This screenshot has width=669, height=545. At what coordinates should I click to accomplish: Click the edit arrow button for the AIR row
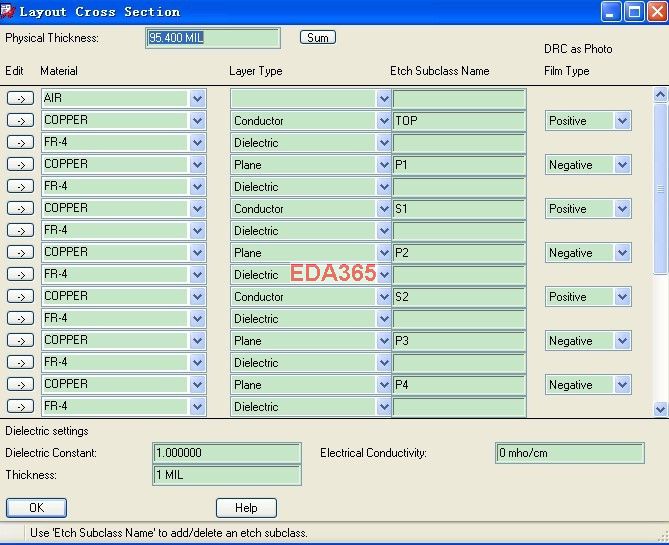20,99
